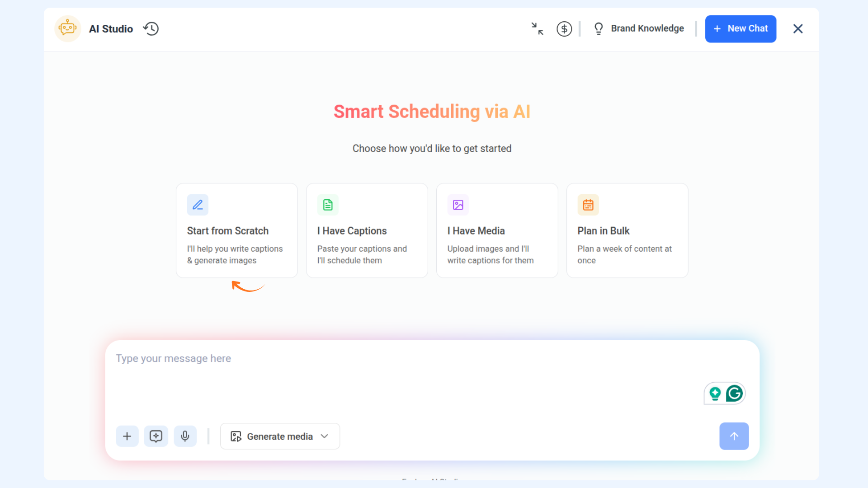Start a New Chat
The image size is (868, 488).
coord(740,28)
